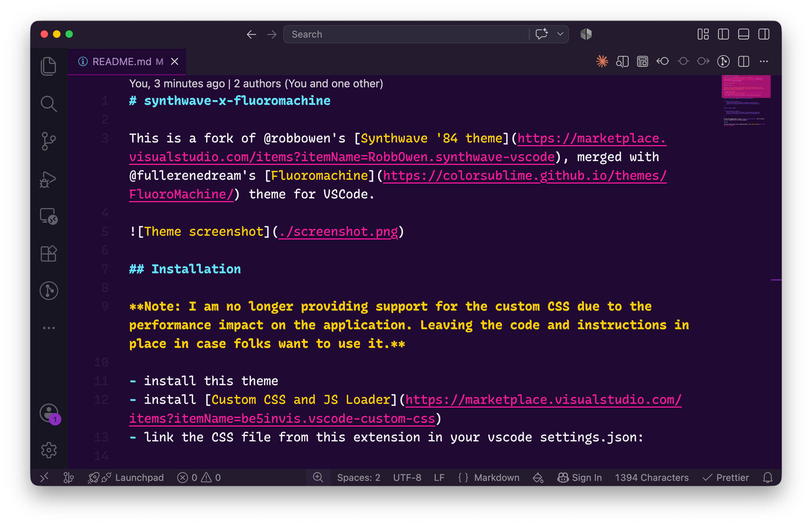Click the Search command center field
This screenshot has width=812, height=526.
click(x=406, y=35)
